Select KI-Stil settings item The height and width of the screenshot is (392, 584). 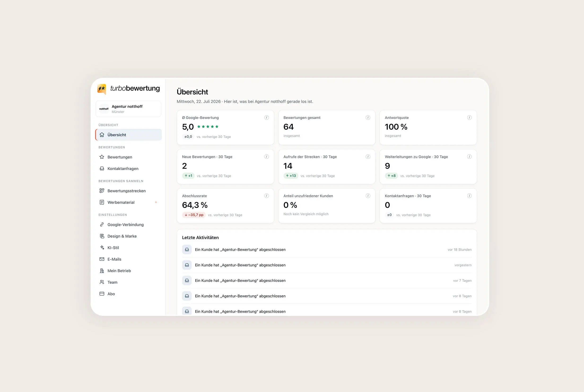128,248
